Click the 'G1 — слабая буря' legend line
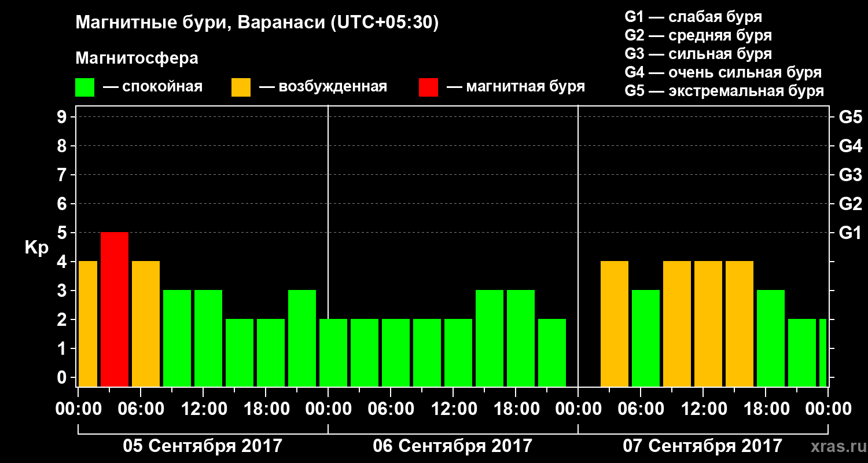This screenshot has width=868, height=463. 693,17
